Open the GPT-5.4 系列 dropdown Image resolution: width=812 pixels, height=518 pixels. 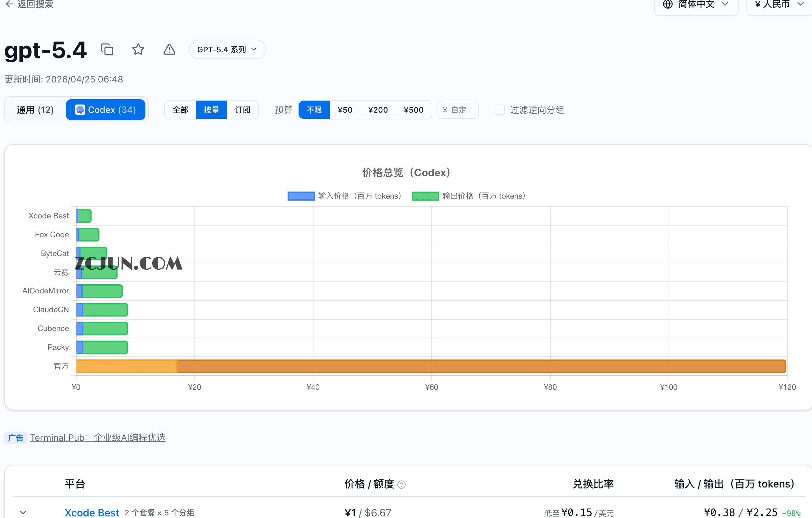point(227,50)
